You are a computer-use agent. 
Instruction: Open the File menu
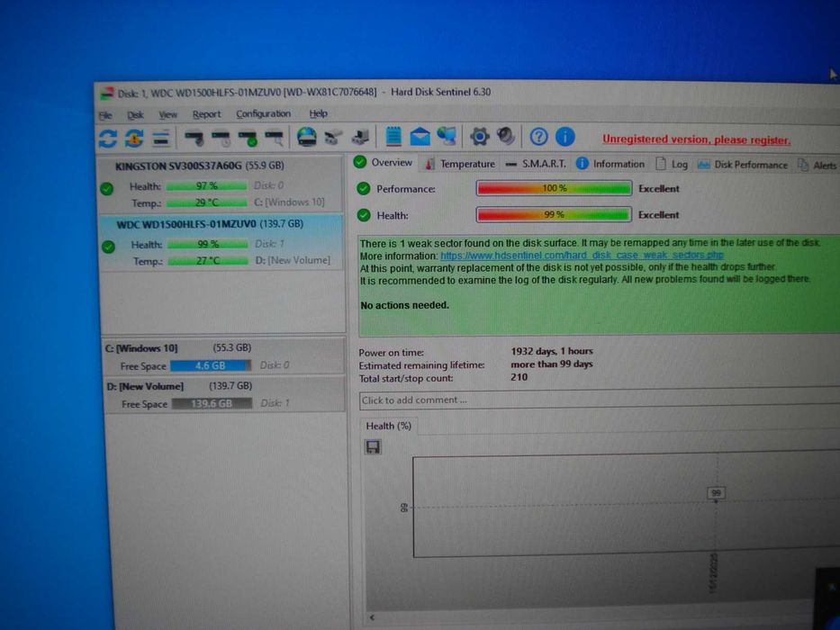click(x=105, y=115)
